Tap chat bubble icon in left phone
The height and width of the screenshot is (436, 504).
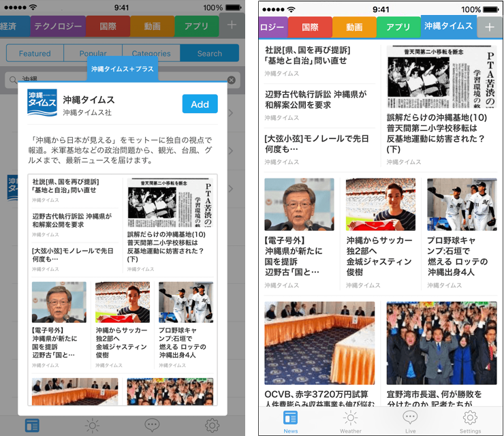[x=152, y=425]
